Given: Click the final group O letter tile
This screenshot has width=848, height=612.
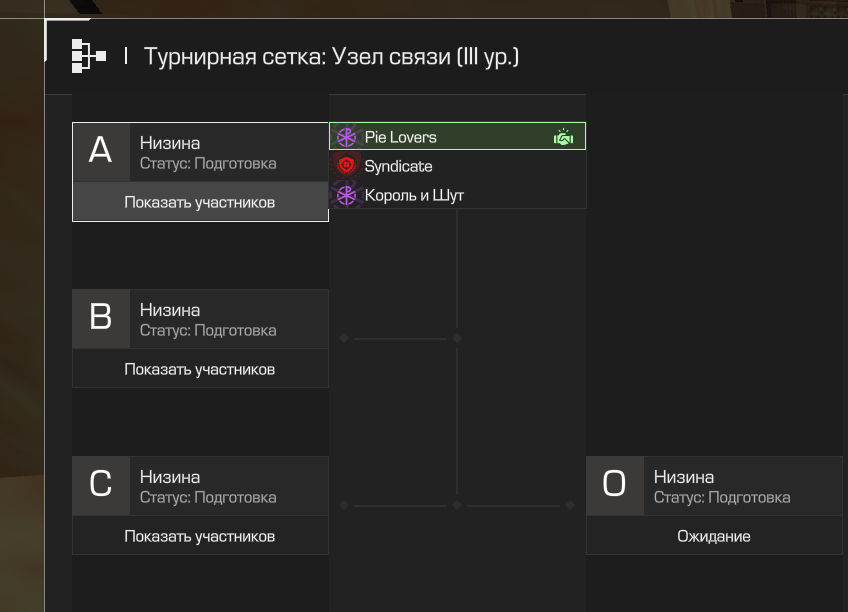Looking at the screenshot, I should pyautogui.click(x=615, y=485).
